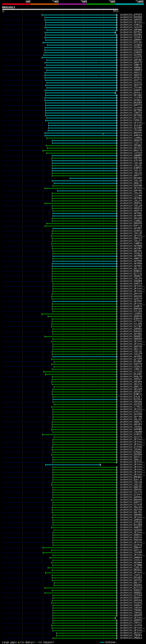Open hit UniRef100_Q2GYI2
This screenshot has height=644, width=146.
(131, 550)
